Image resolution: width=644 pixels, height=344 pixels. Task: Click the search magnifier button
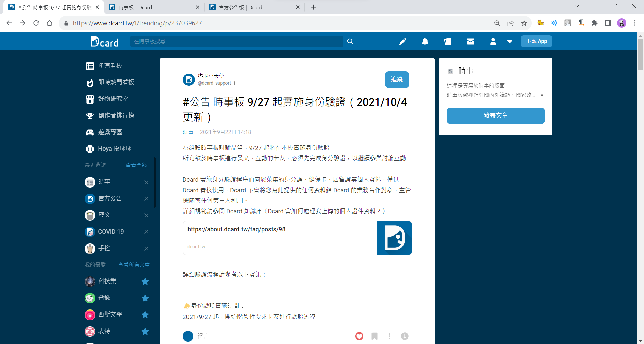[x=350, y=41]
